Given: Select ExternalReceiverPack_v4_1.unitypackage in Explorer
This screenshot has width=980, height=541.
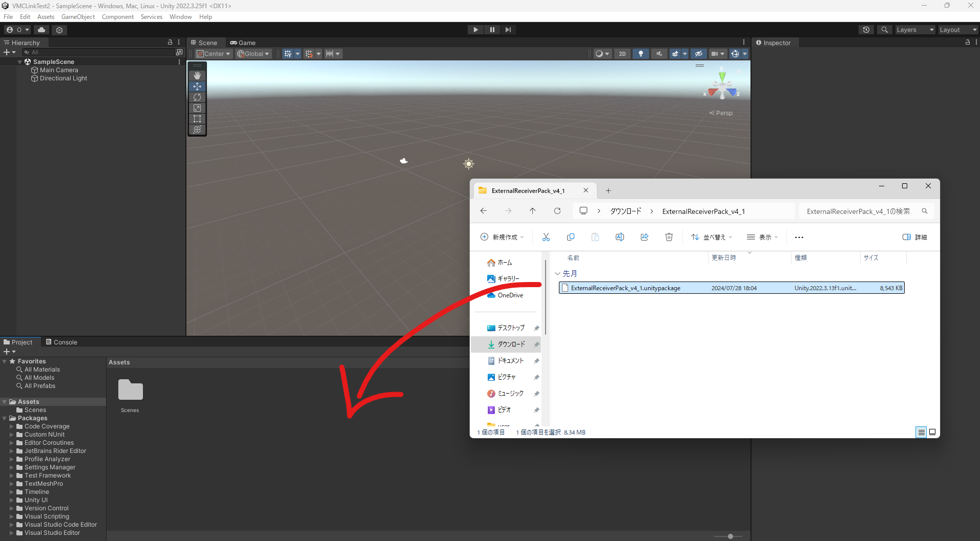Looking at the screenshot, I should pyautogui.click(x=625, y=288).
